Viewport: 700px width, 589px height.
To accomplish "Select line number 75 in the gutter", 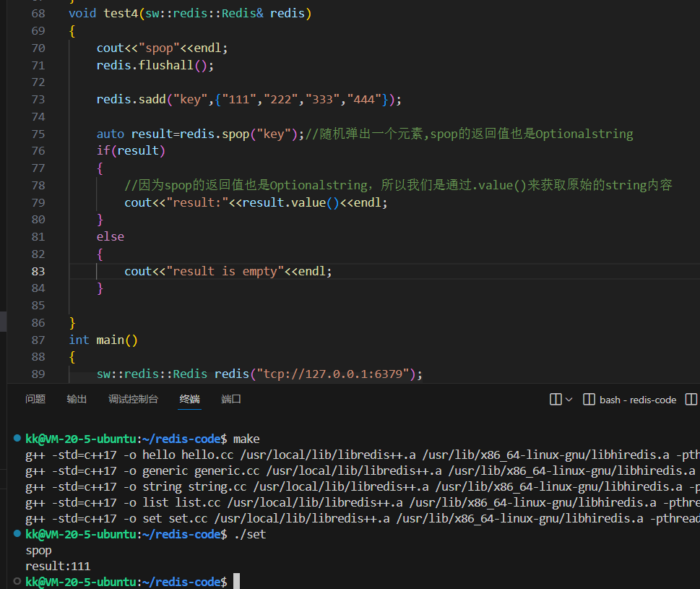I will click(x=38, y=134).
